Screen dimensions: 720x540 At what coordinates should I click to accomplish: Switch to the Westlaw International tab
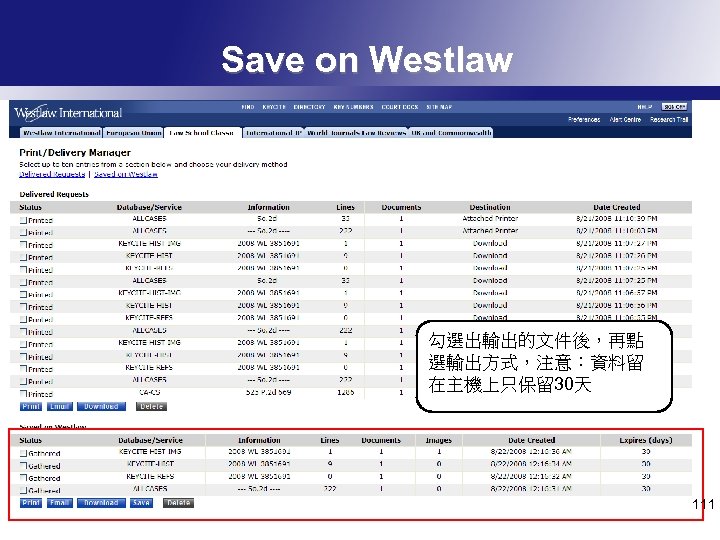(x=62, y=133)
